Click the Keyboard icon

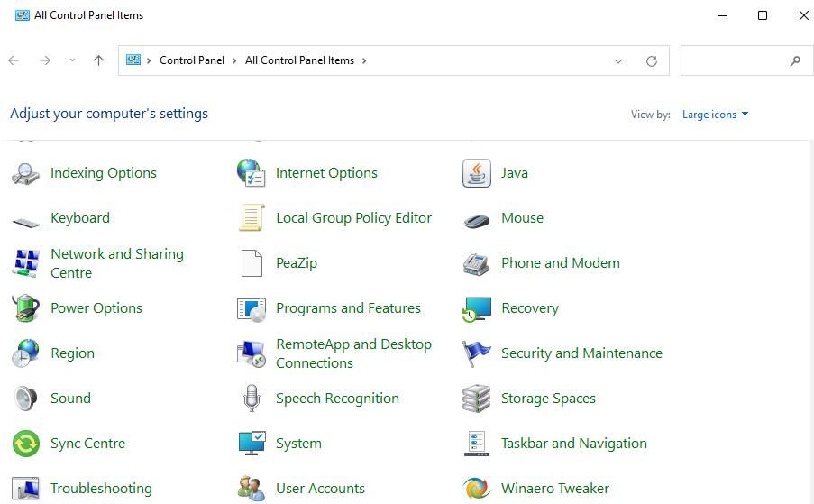(x=25, y=222)
